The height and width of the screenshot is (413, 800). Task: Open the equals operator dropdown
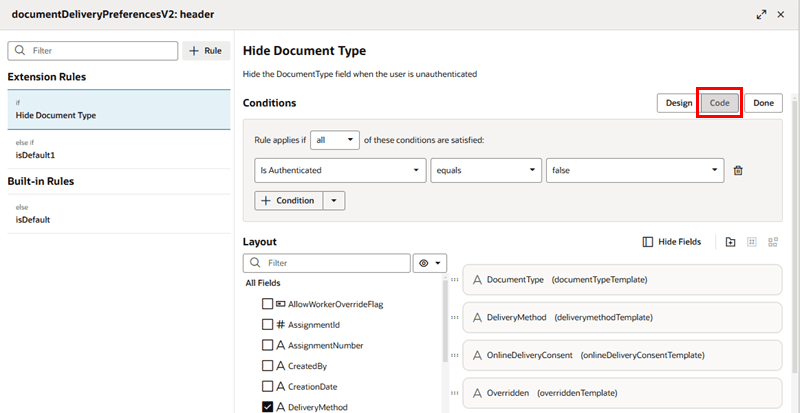[x=486, y=171]
